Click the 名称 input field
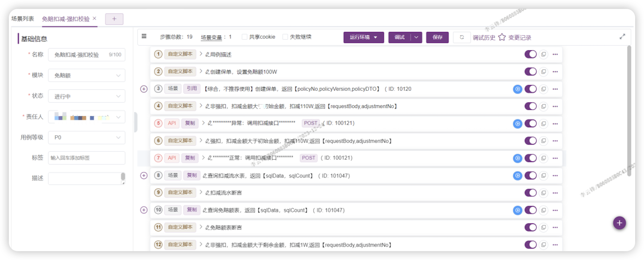 (x=87, y=55)
